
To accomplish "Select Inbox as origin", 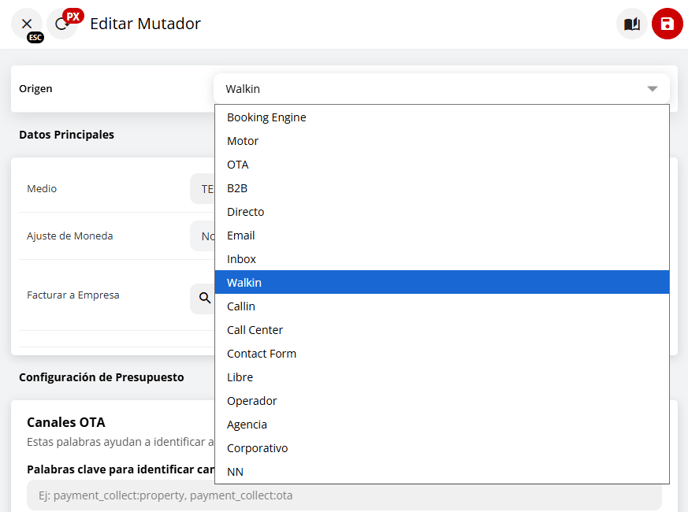I will pyautogui.click(x=242, y=259).
